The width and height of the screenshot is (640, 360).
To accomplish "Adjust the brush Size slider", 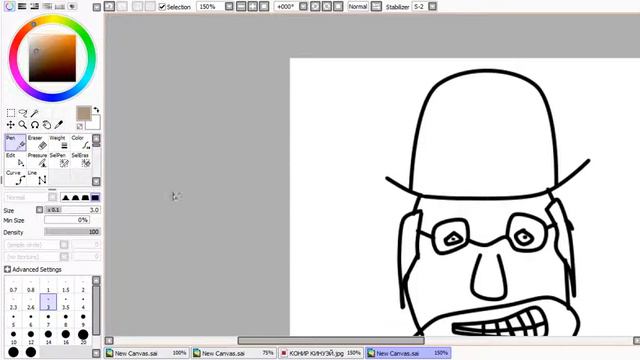I will (72, 210).
